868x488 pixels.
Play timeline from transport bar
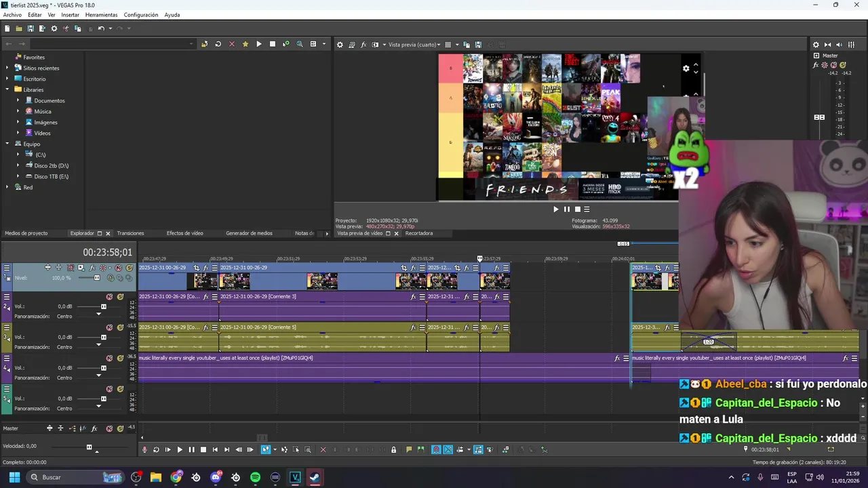coord(180,449)
